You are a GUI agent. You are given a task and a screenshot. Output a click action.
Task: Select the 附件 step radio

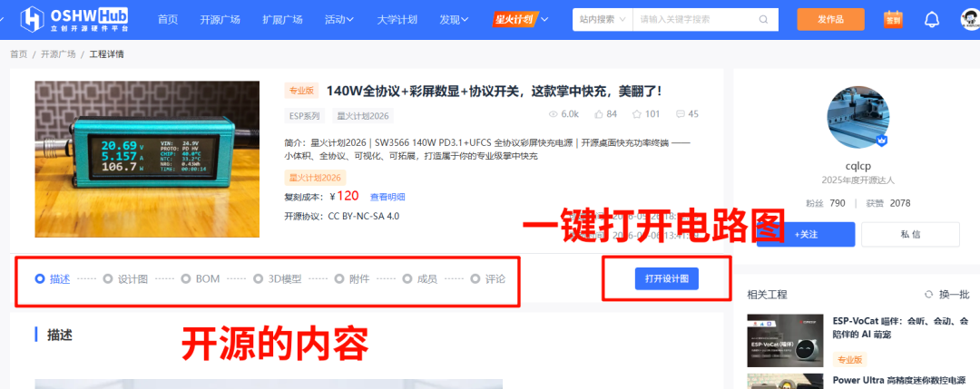(x=338, y=278)
